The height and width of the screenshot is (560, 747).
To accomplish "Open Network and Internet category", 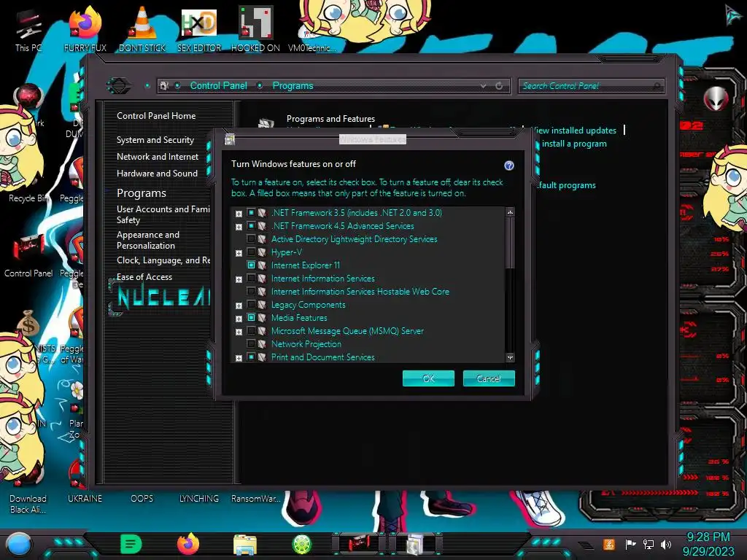I will point(158,157).
